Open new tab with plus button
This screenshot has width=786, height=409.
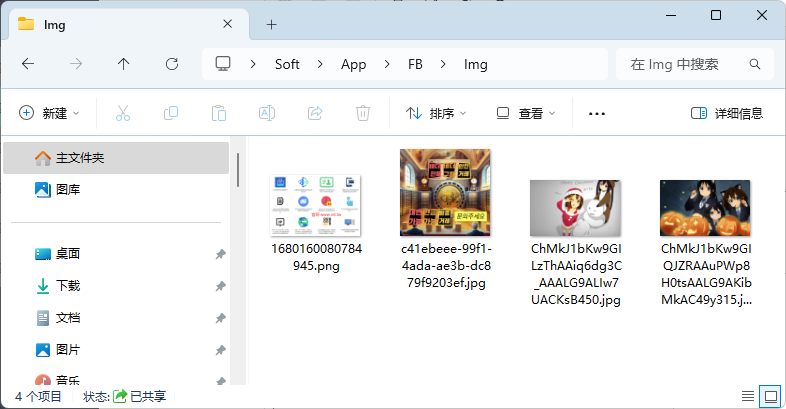point(271,25)
